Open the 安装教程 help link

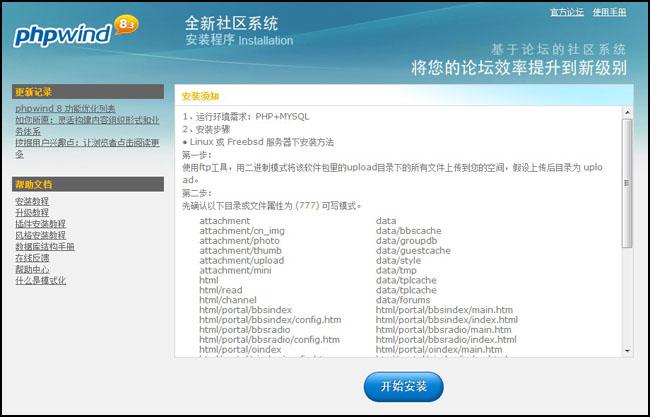(32, 201)
